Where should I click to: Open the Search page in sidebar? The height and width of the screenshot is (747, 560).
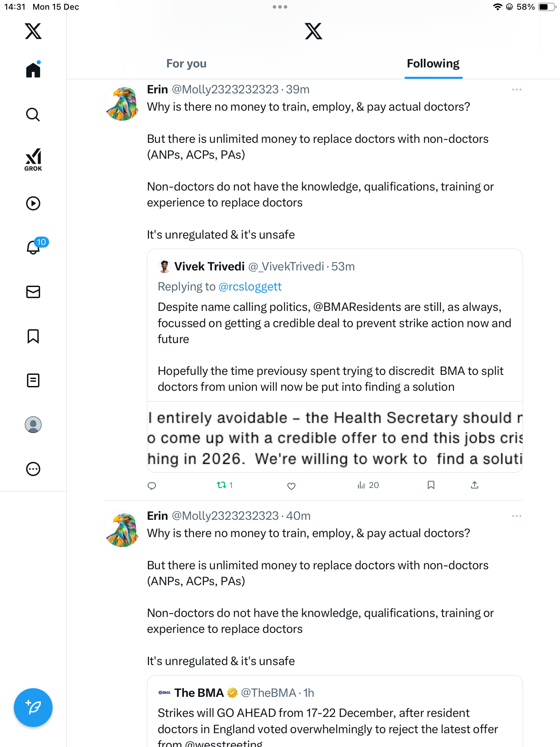point(33,114)
